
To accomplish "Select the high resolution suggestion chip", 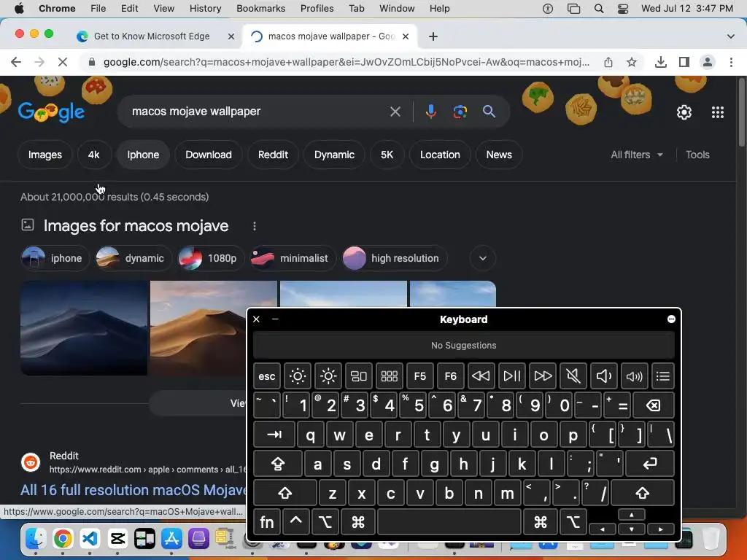I will click(394, 258).
